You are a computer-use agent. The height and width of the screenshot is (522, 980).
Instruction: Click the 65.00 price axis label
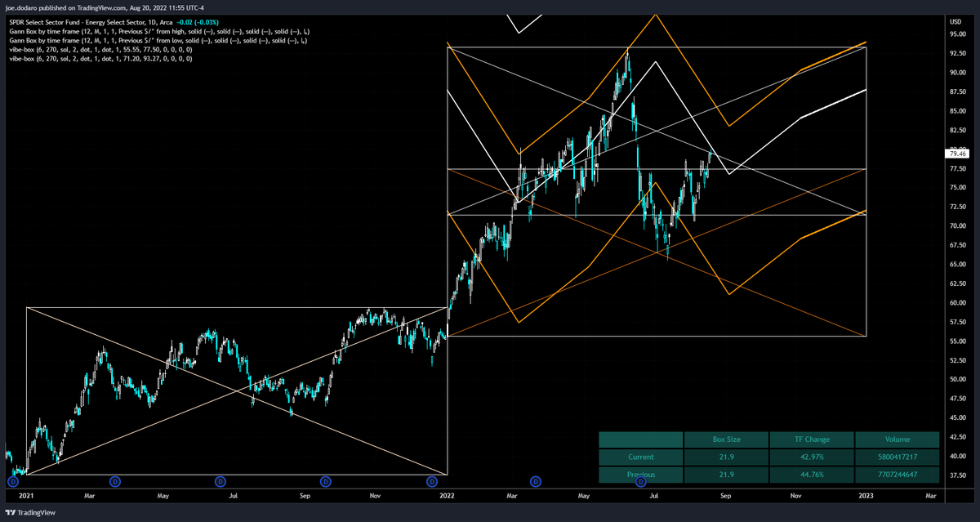[957, 265]
